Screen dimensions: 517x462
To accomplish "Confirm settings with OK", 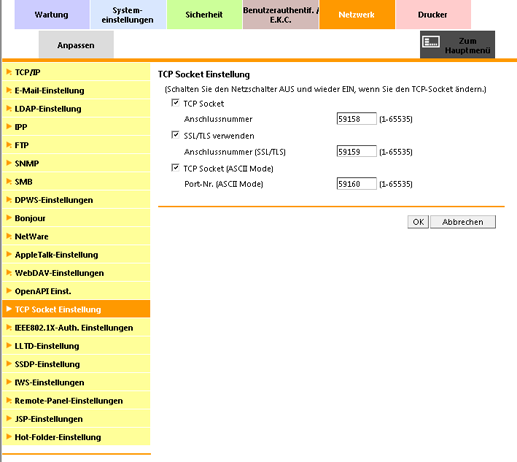I will point(418,222).
